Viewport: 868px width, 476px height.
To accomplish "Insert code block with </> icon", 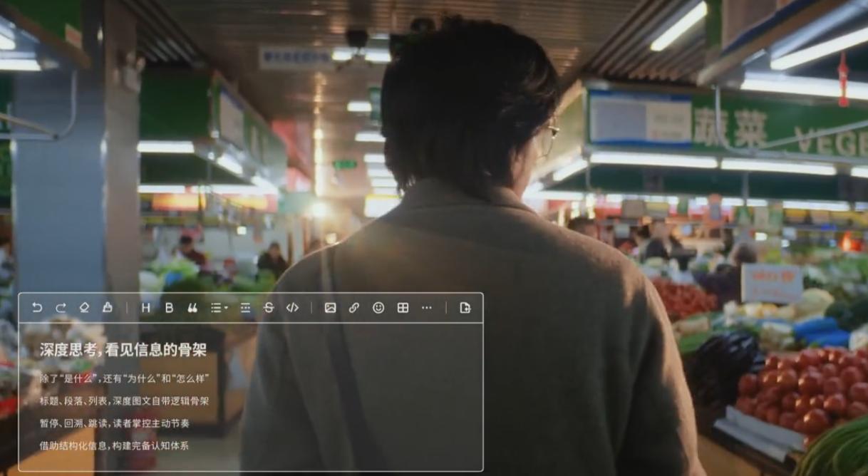I will (292, 308).
